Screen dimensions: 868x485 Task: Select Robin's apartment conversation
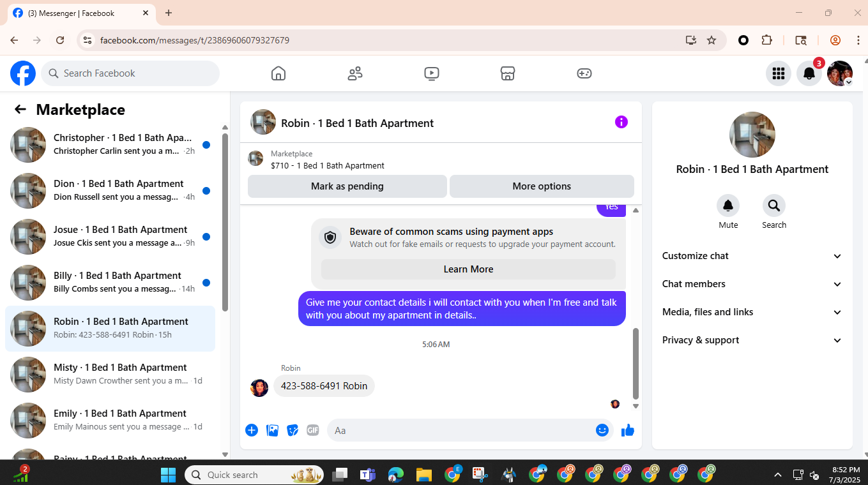110,329
